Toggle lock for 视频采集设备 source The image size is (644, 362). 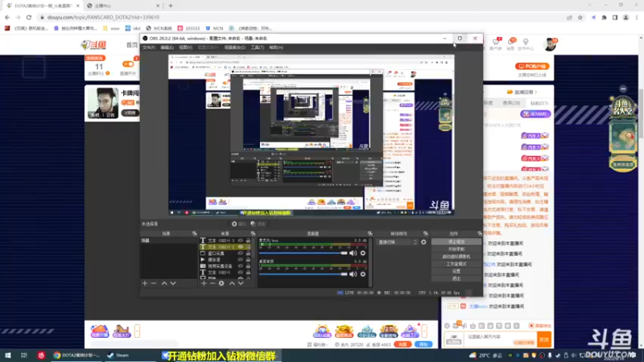pos(248,266)
